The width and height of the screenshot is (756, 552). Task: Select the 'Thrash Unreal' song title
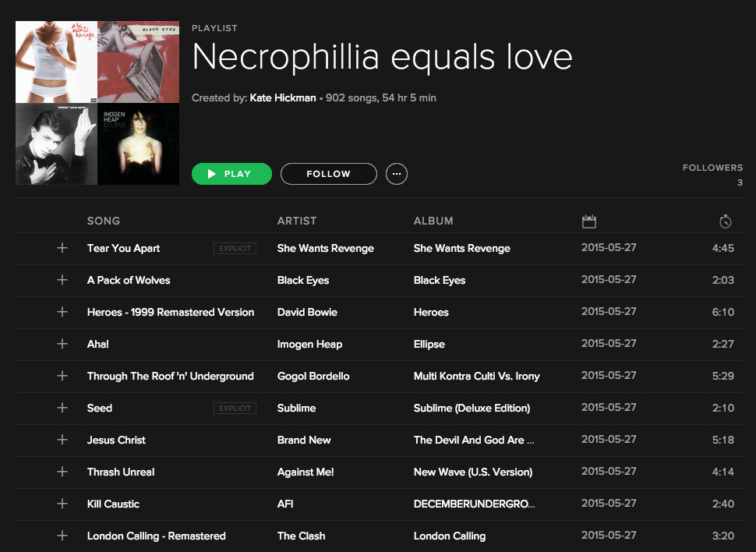click(x=121, y=472)
